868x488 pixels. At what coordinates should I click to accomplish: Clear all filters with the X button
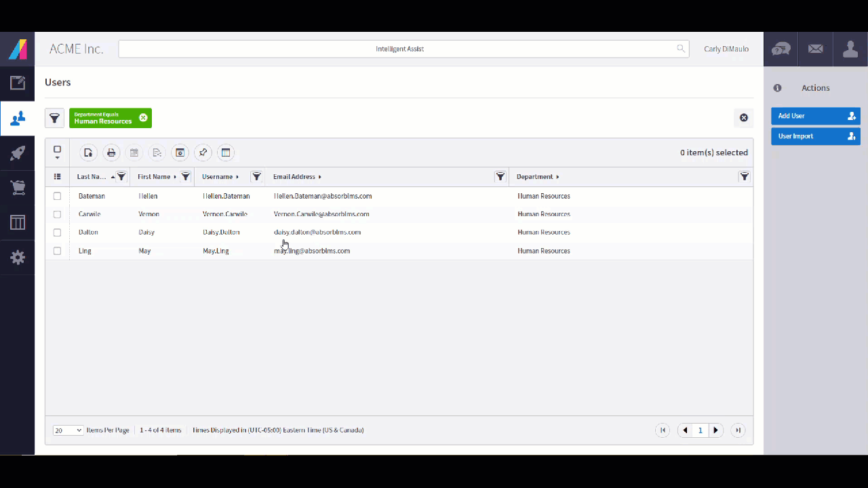[744, 118]
